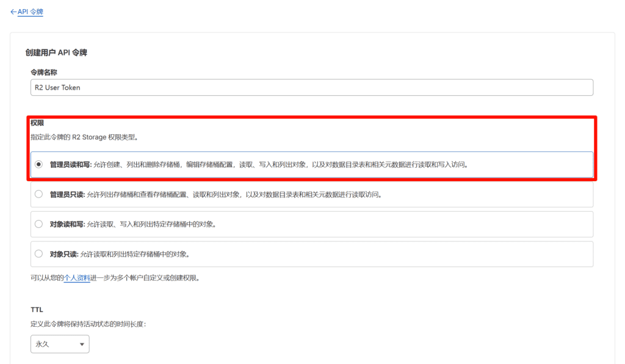Click the 定义此令牌将保持活动状态的时间长度 description
The image size is (625, 364).
(x=88, y=324)
